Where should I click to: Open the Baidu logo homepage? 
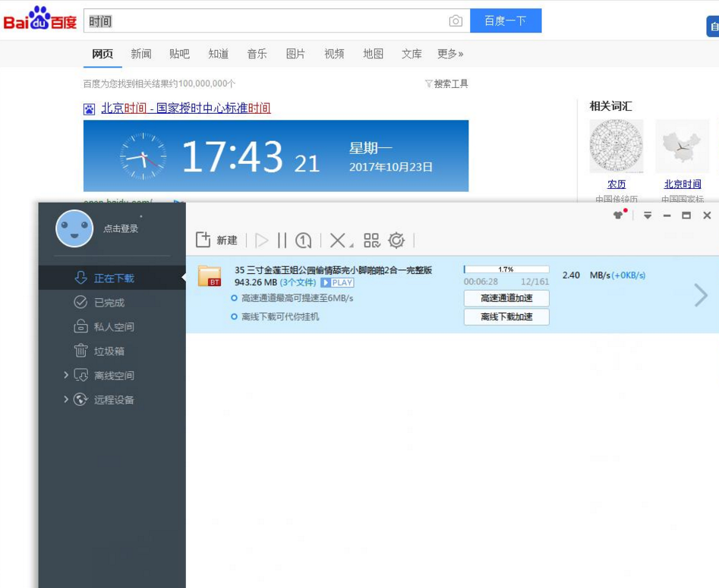(x=40, y=18)
